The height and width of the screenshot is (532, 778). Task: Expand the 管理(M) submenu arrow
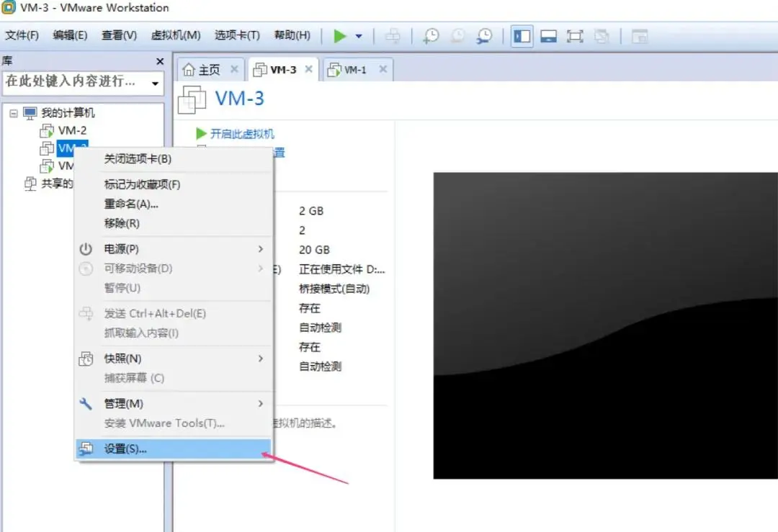pos(261,404)
